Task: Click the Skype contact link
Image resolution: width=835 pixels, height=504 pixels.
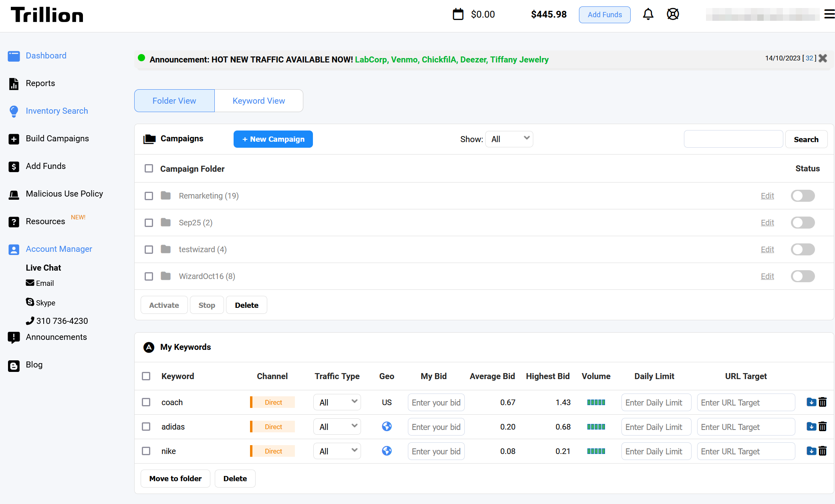Action: (41, 303)
